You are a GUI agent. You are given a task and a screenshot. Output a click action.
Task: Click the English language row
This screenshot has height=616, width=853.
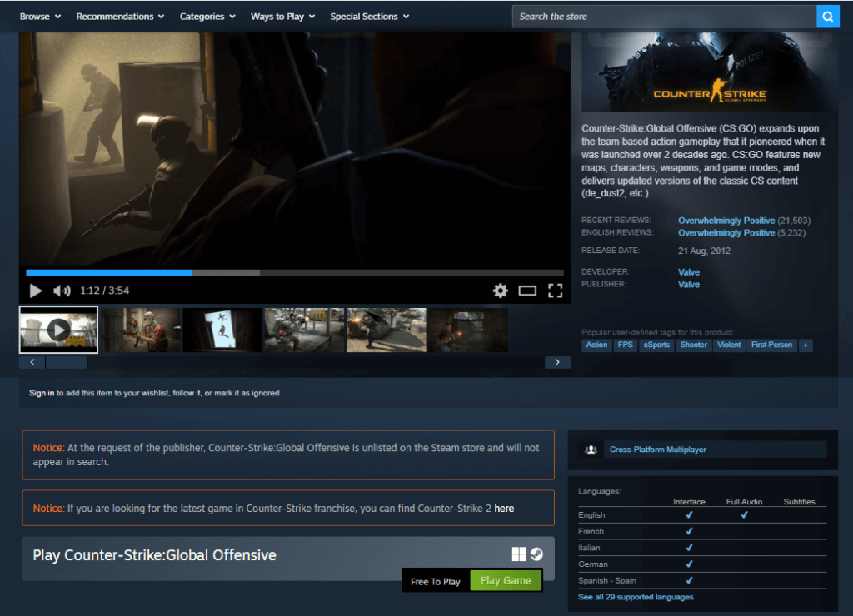tap(701, 515)
